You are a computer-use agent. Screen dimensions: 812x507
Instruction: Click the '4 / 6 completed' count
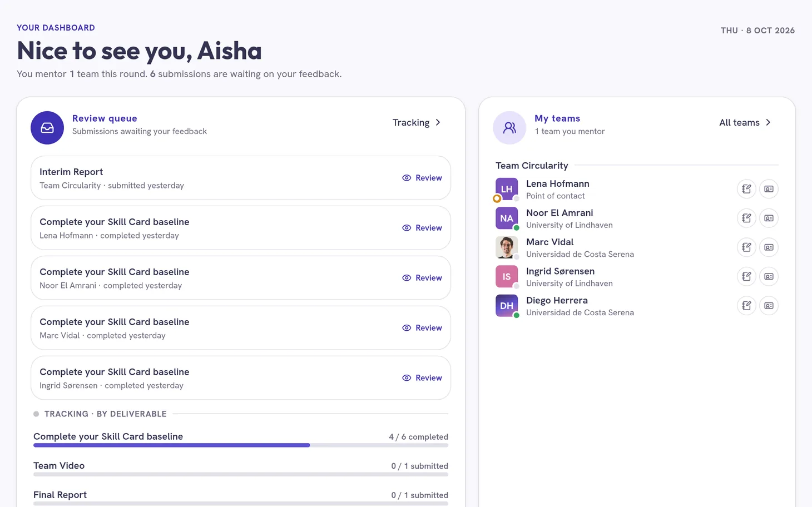[418, 437]
